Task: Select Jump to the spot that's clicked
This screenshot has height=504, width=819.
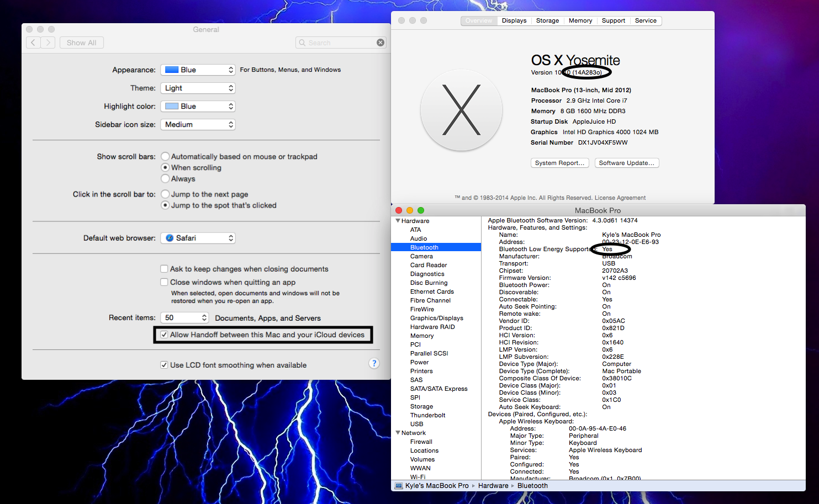Action: click(165, 205)
